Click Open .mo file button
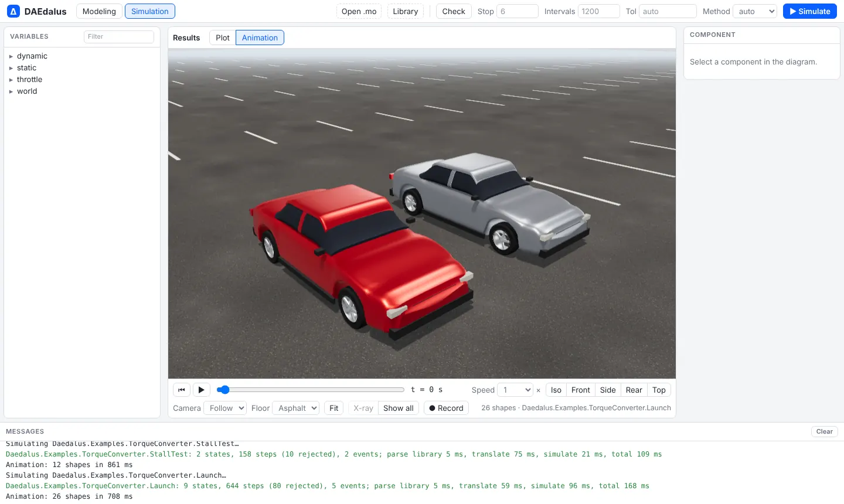Image resolution: width=844 pixels, height=504 pixels. click(359, 11)
